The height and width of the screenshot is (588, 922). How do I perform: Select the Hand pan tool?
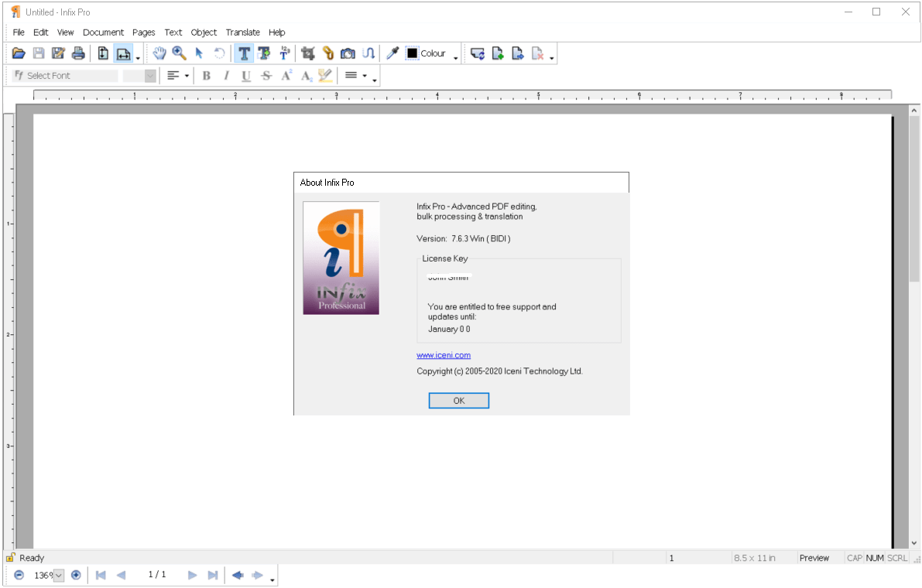[159, 53]
